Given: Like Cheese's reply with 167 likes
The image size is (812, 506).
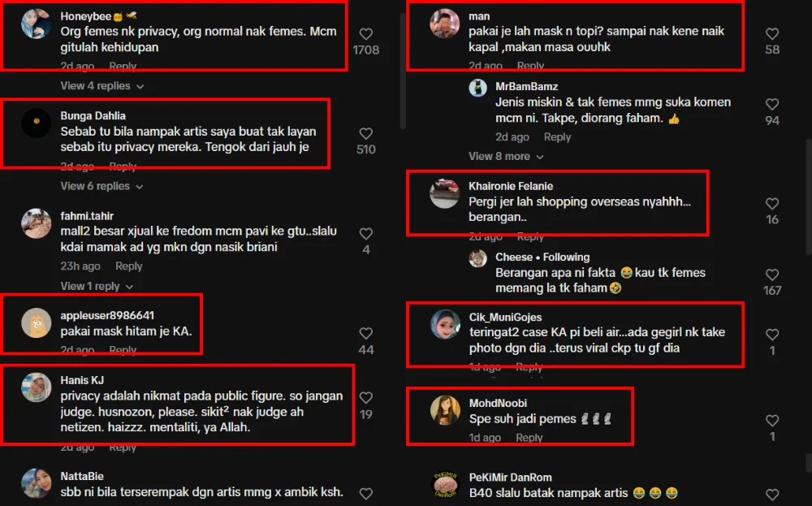Looking at the screenshot, I should pos(771,275).
